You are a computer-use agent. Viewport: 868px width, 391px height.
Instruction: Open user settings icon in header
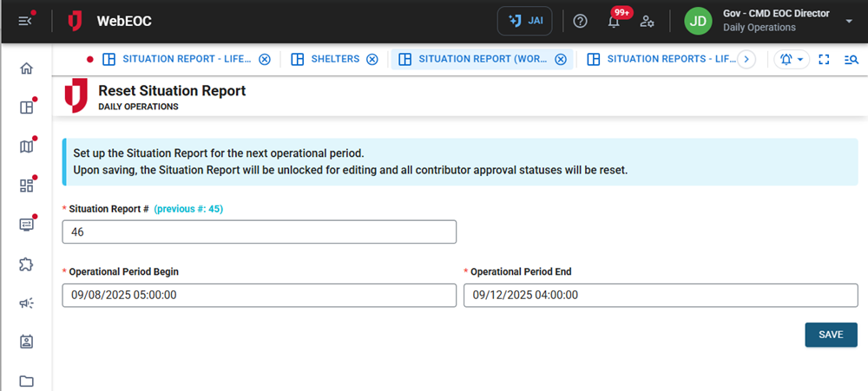click(x=647, y=21)
